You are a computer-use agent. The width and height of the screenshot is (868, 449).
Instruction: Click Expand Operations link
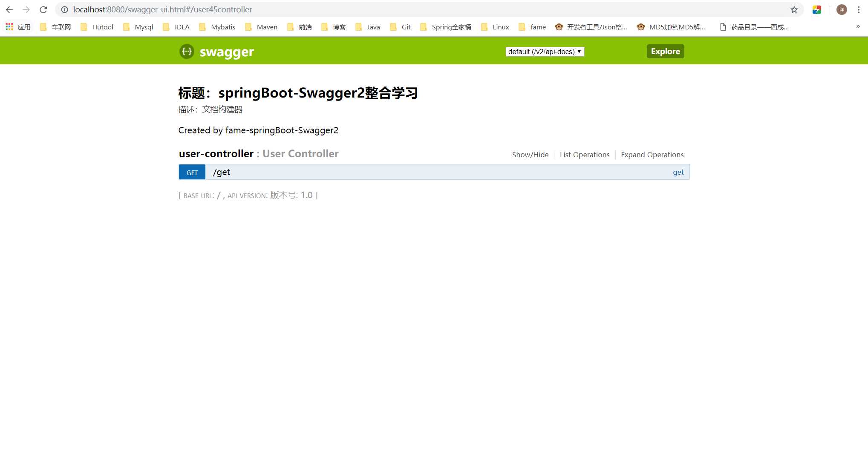click(x=652, y=155)
